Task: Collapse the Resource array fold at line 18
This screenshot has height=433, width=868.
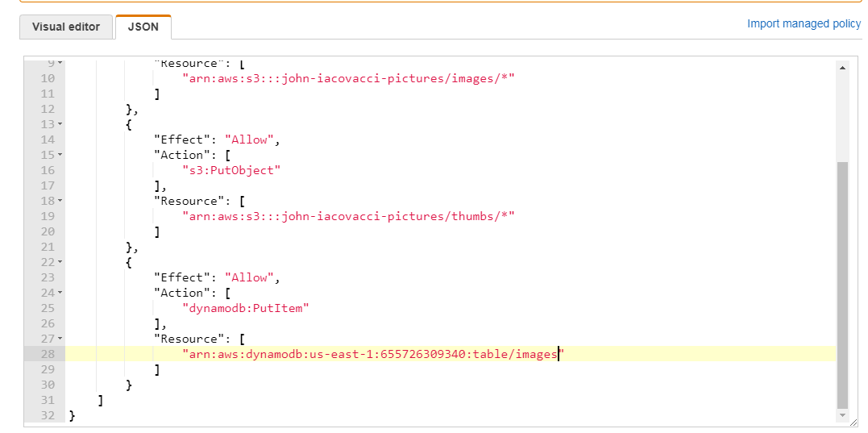Action: (x=60, y=201)
